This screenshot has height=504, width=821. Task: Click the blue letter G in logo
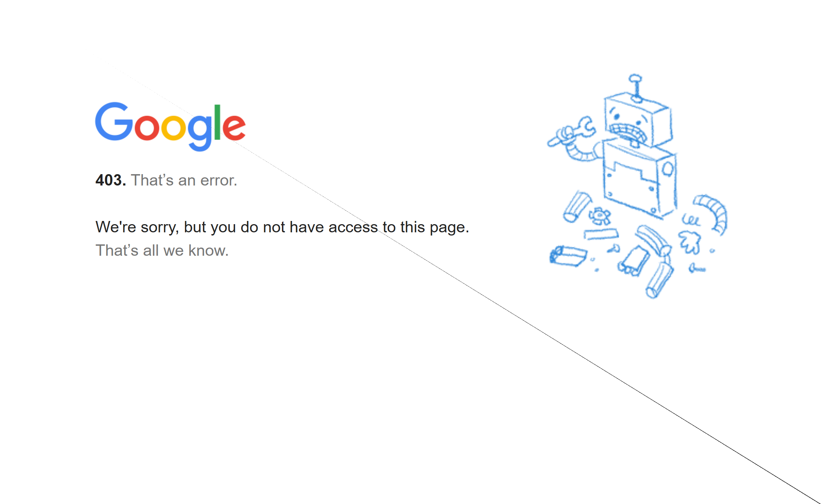(114, 121)
